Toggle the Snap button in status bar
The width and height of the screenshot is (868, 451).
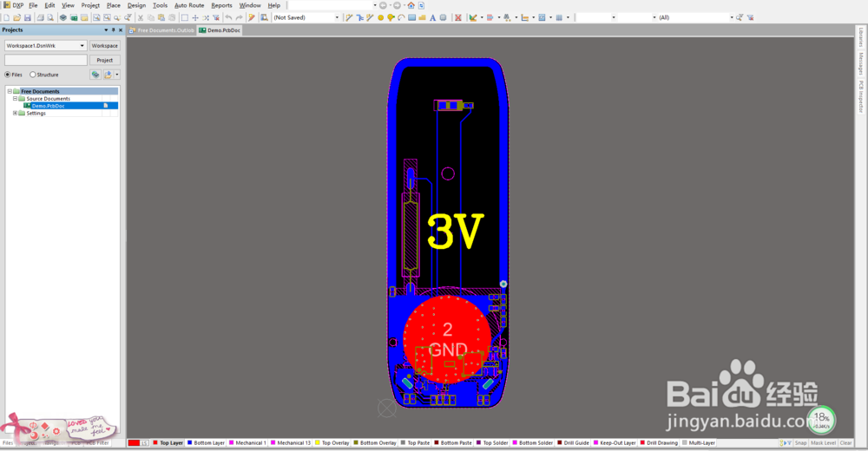801,442
